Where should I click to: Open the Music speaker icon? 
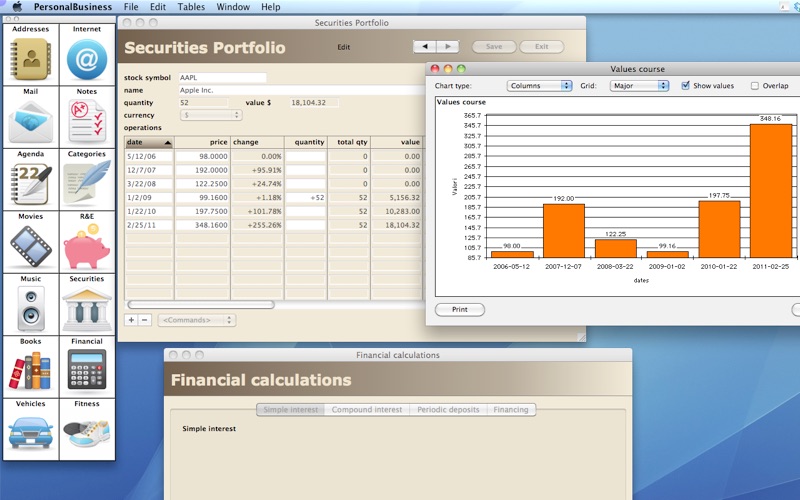click(x=31, y=308)
